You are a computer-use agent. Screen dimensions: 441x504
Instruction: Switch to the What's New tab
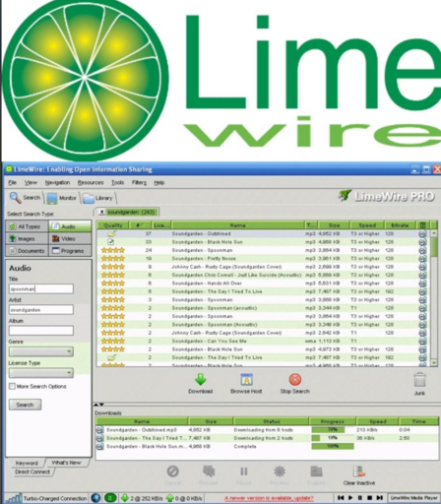coord(66,463)
